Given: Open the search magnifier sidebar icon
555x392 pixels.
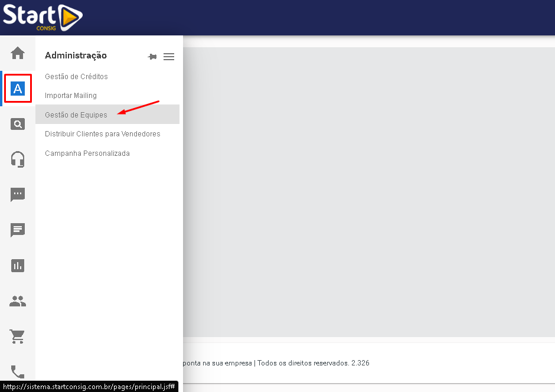Looking at the screenshot, I should (18, 124).
